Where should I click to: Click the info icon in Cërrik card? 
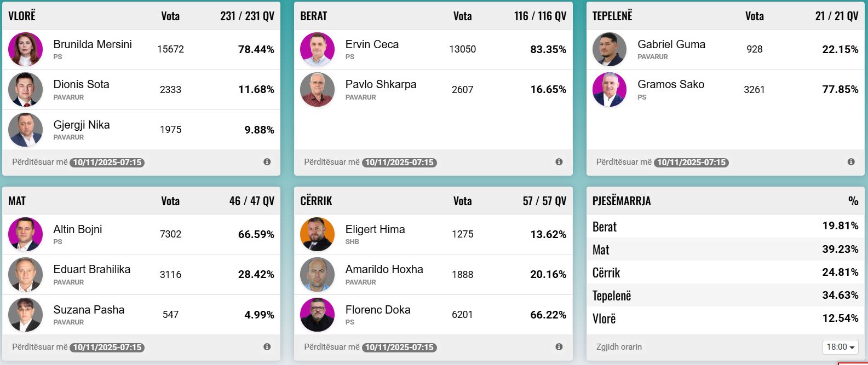559,347
